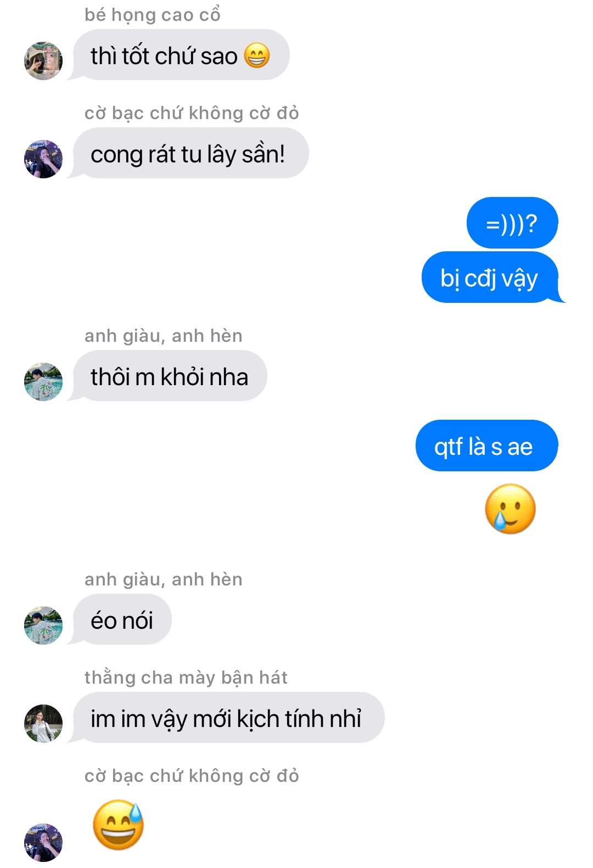Tap the grinning emoji inside the first bubble
The image size is (593, 868).
tap(256, 56)
